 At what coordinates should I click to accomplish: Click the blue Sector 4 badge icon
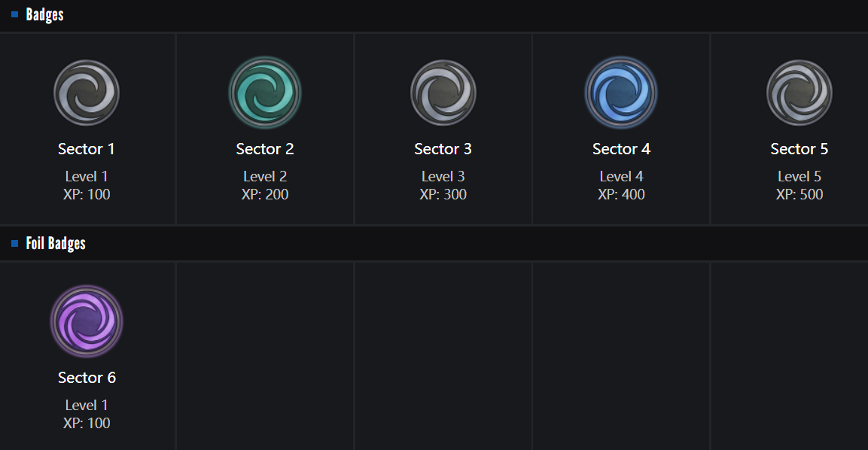coord(621,93)
